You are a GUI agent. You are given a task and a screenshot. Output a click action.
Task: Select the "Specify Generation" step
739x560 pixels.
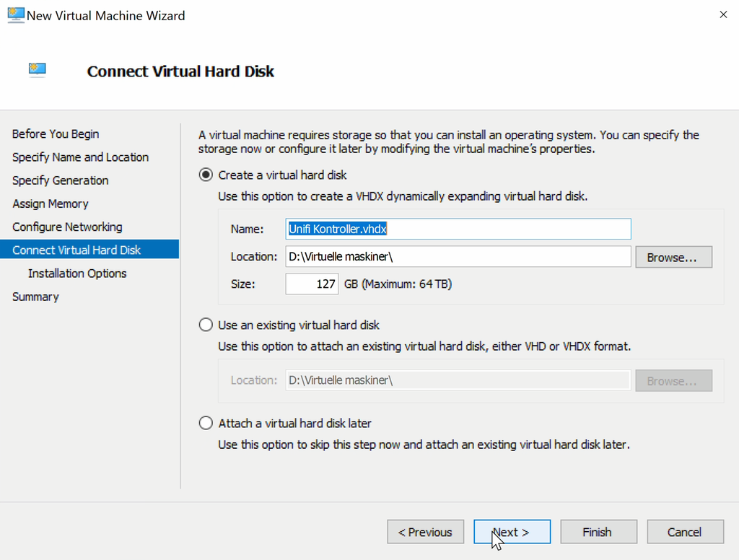tap(60, 180)
